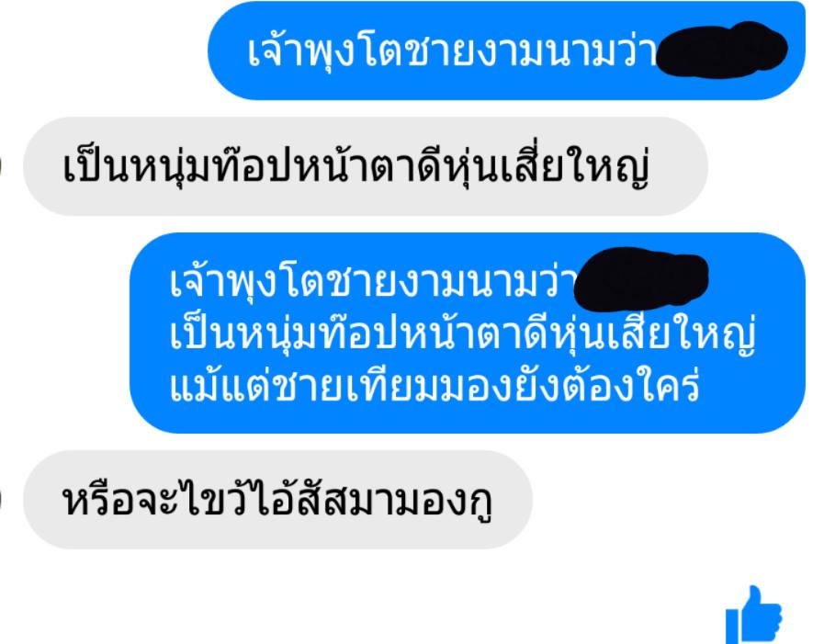824x644 pixels.
Task: Click first line of three-line blue bubble
Action: (x=439, y=280)
